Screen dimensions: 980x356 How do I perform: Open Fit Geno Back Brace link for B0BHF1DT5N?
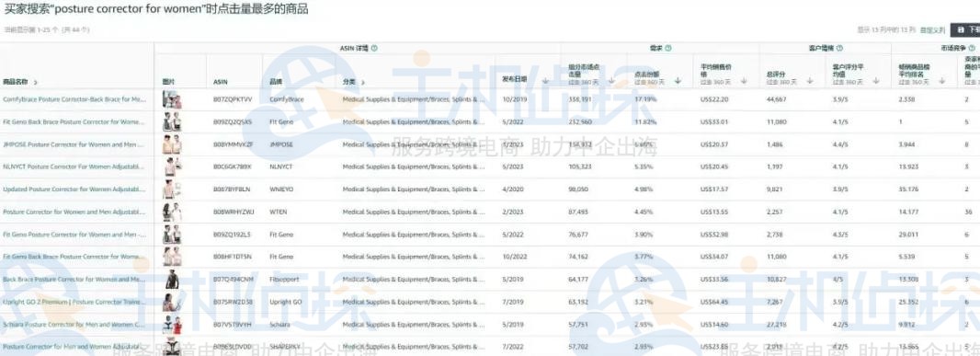74,258
